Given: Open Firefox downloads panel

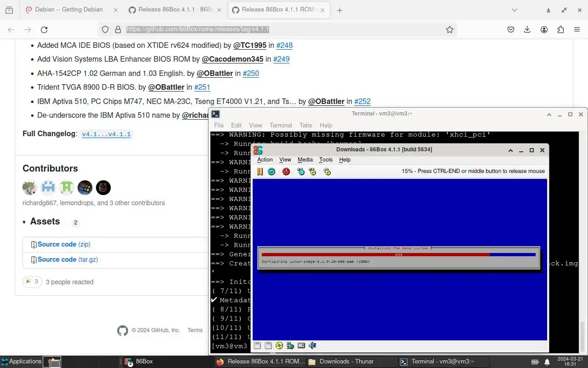Looking at the screenshot, I should tap(527, 29).
